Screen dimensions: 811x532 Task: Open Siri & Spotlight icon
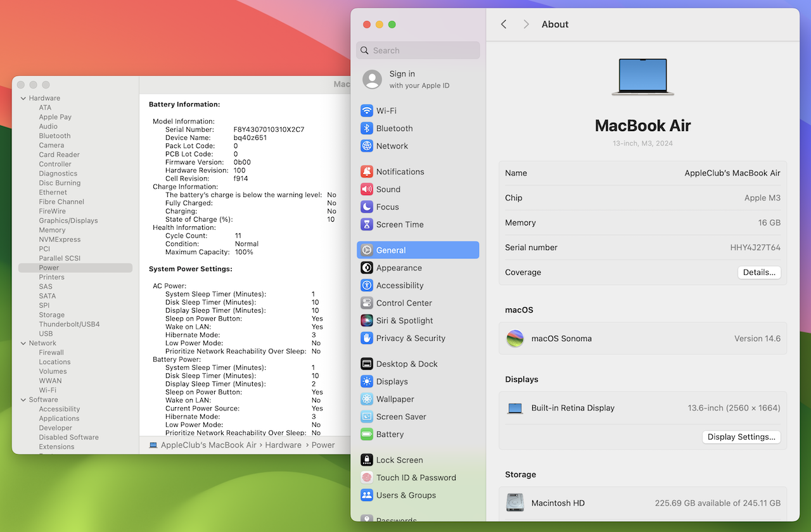click(x=367, y=321)
